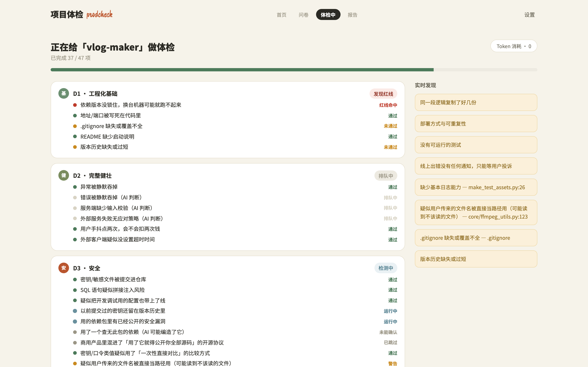Click the 红线命中 status label

pos(388,105)
